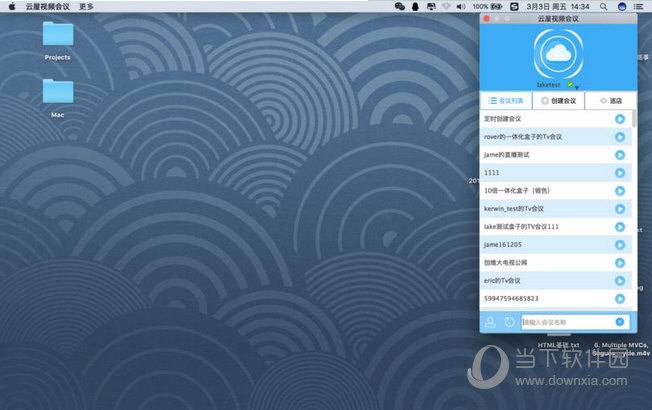Join rover的一体化盒子的Tv会议 via its play icon

click(x=620, y=137)
